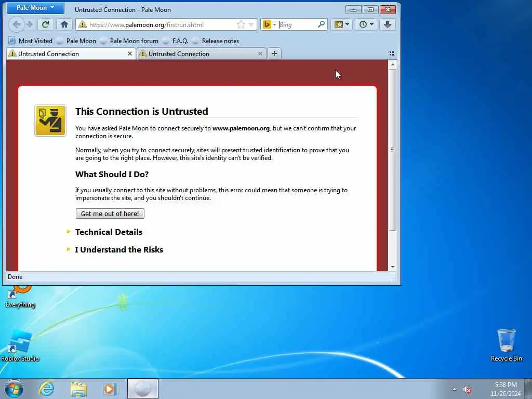
Task: Open Windows Explorer from the taskbar
Action: pos(79,389)
